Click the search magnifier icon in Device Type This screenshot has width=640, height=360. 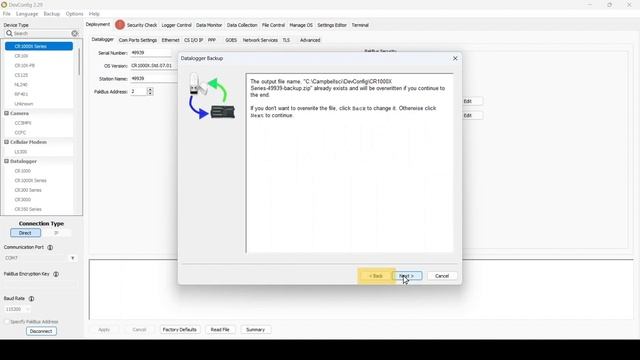coord(9,33)
